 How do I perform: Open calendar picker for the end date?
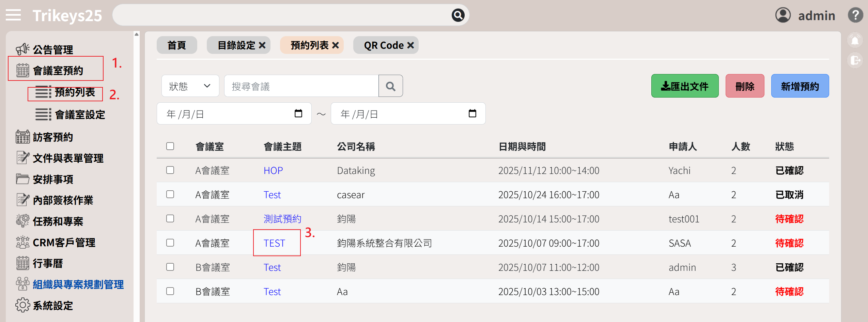(x=472, y=114)
